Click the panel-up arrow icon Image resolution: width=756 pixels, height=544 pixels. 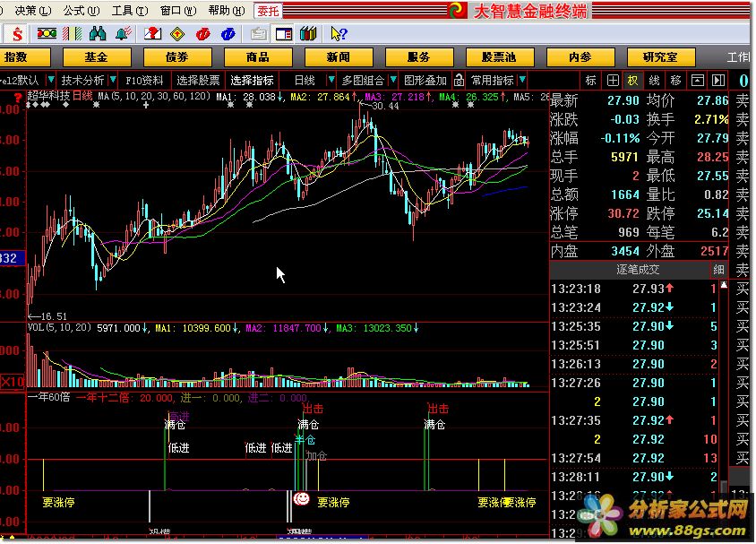point(697,80)
